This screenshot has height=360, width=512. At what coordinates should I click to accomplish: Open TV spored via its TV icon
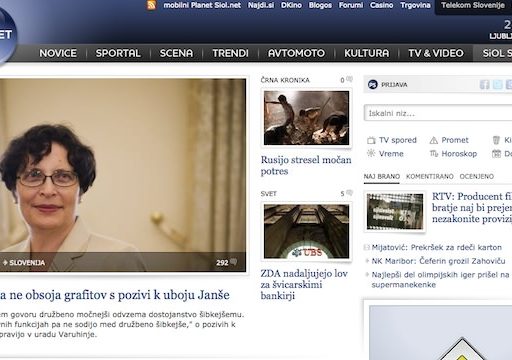click(371, 140)
